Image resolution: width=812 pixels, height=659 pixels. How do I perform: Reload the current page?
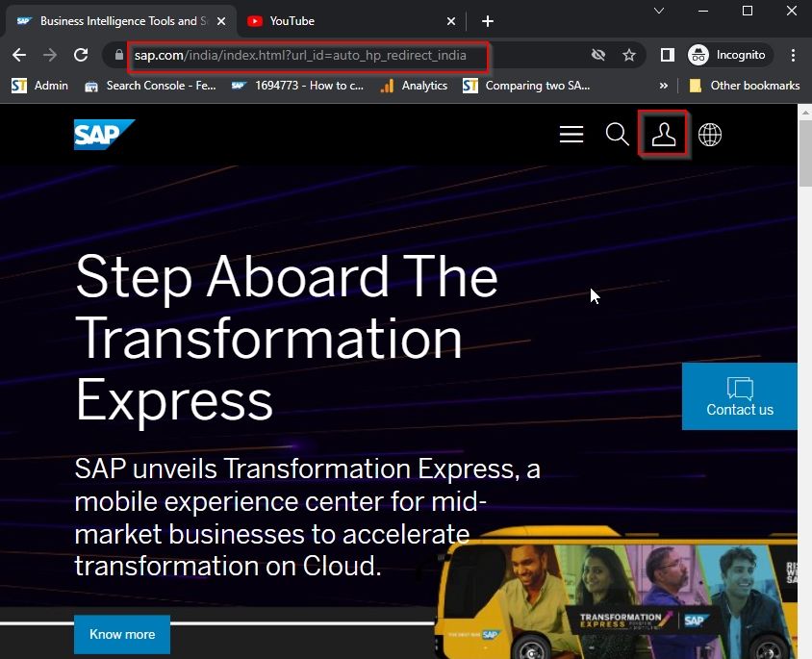click(81, 55)
